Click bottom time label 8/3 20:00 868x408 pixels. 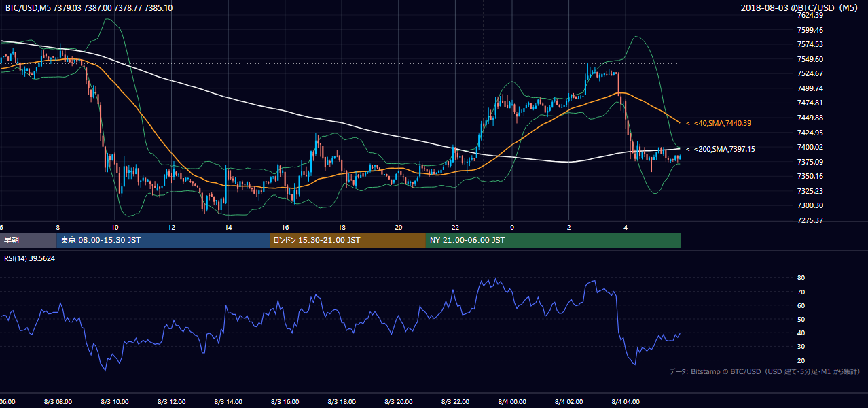pyautogui.click(x=400, y=402)
